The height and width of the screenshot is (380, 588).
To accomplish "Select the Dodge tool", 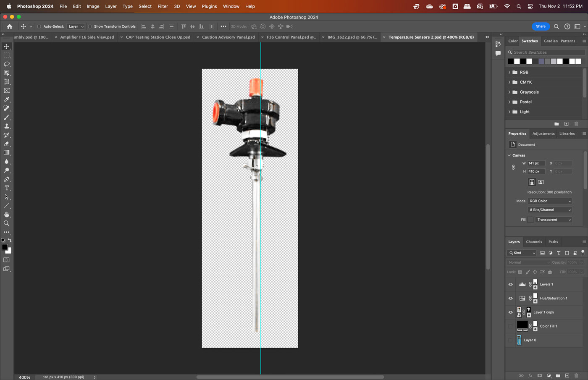I will (7, 170).
